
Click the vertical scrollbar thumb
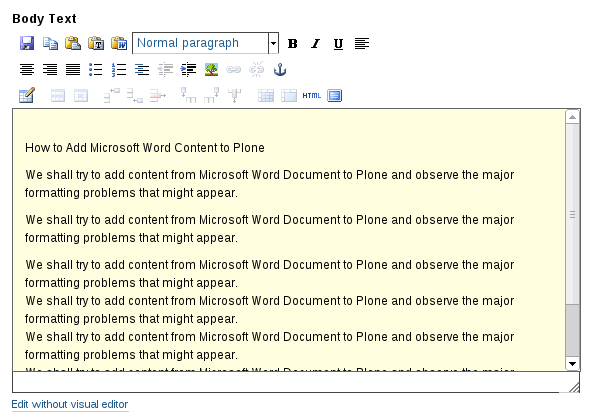point(572,214)
